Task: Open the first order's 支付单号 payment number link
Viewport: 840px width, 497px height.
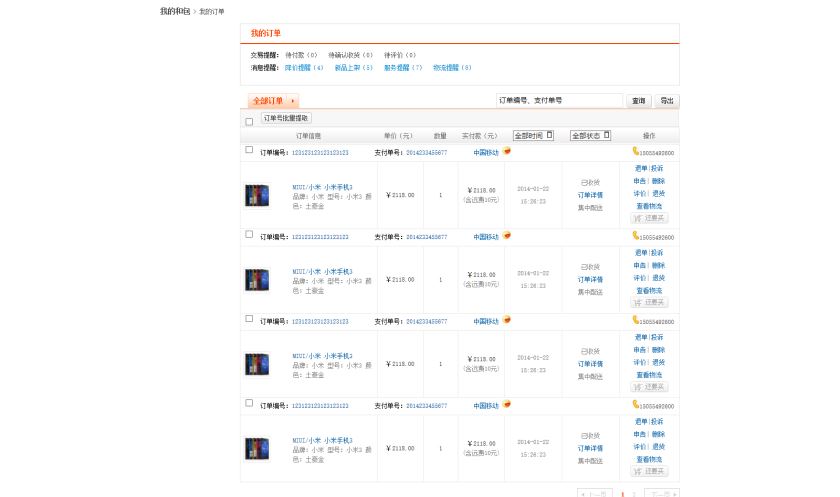Action: pos(426,153)
